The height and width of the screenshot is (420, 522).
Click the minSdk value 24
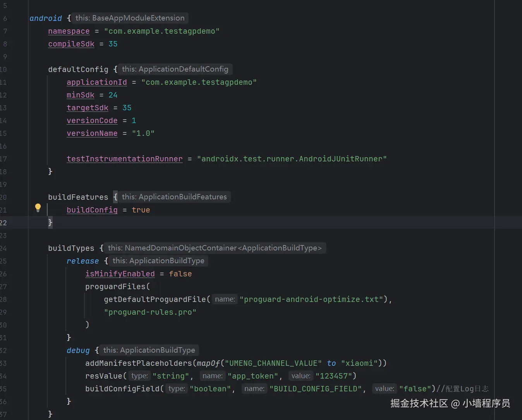click(113, 95)
